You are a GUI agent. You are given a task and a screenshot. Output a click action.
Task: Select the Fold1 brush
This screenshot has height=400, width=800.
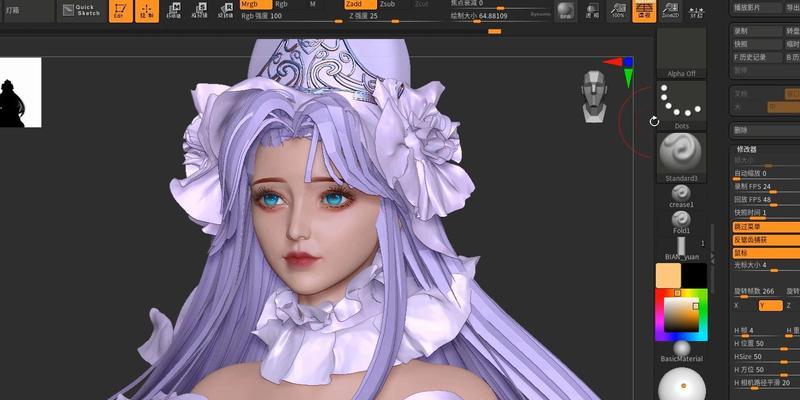point(681,223)
